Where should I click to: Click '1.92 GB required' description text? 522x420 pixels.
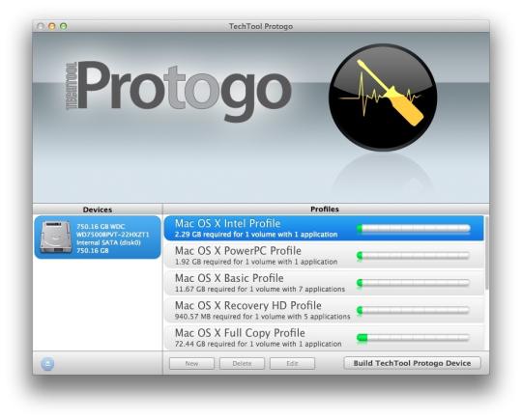[256, 262]
